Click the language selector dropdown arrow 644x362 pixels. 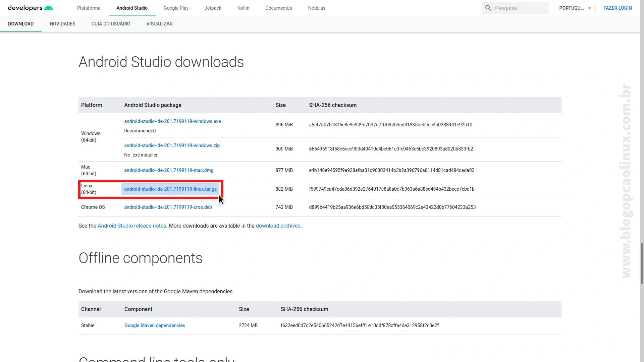590,8
